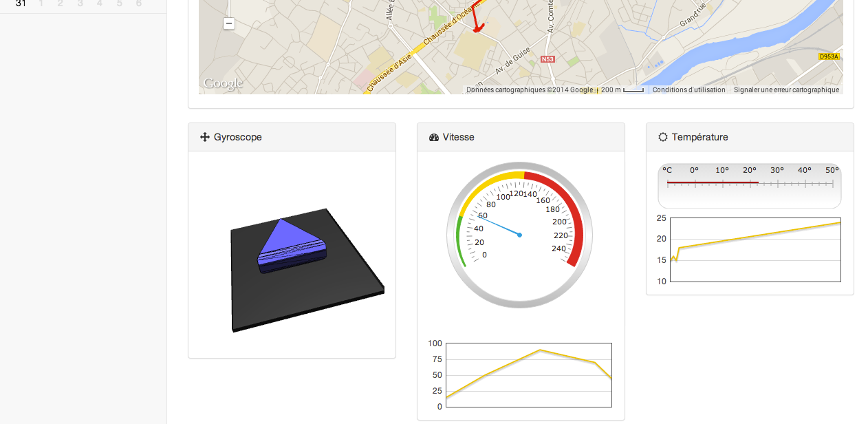Image resolution: width=868 pixels, height=424 pixels.
Task: Click the D953A road label on map
Action: (829, 56)
